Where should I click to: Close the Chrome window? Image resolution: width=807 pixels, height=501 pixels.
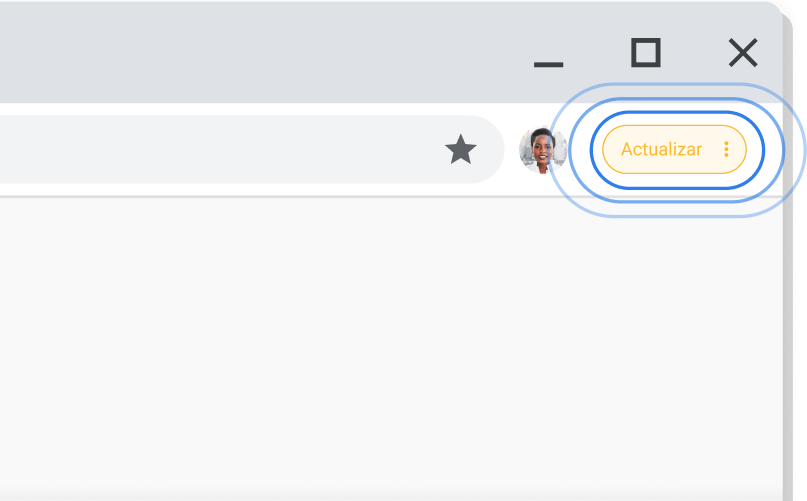tap(742, 52)
